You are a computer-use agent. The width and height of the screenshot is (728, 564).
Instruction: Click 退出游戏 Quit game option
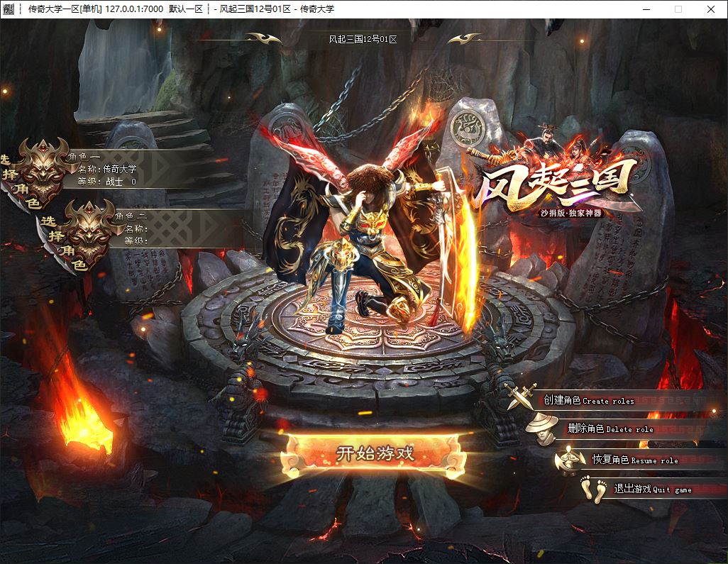[x=652, y=489]
